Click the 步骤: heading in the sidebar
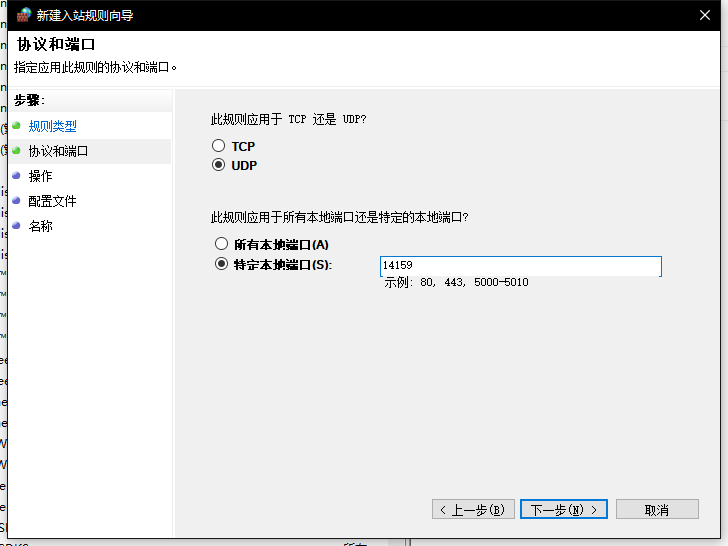Screen dimensions: 728x546 (x=29, y=100)
